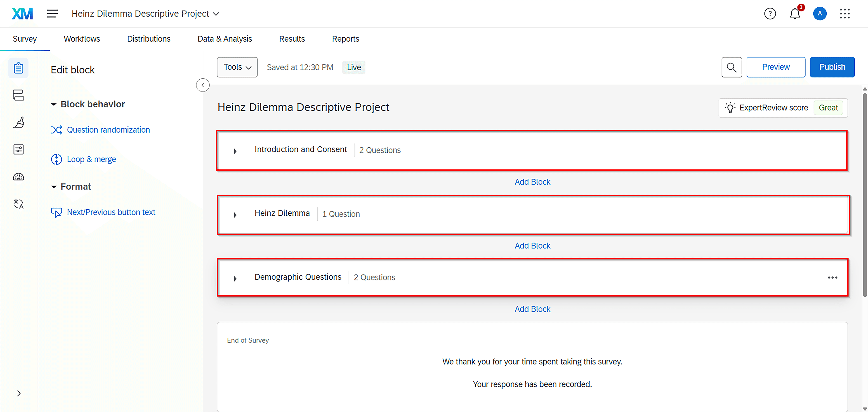868x412 pixels.
Task: Collapse the Edit block panel arrow
Action: pos(203,85)
